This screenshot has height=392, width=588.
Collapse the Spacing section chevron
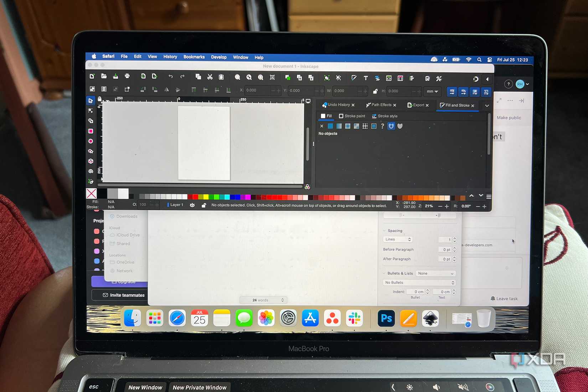pos(384,231)
